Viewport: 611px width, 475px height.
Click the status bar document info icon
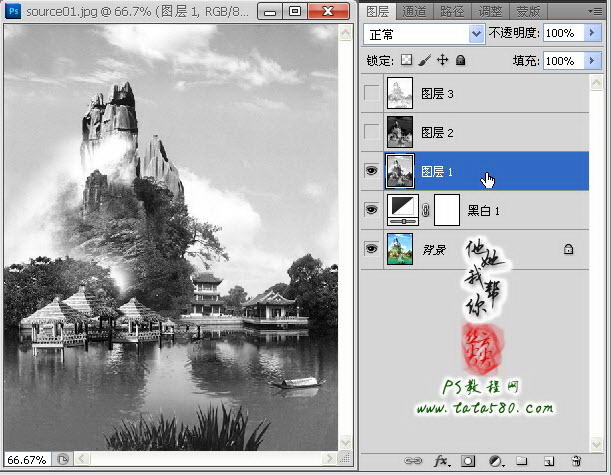pyautogui.click(x=62, y=459)
